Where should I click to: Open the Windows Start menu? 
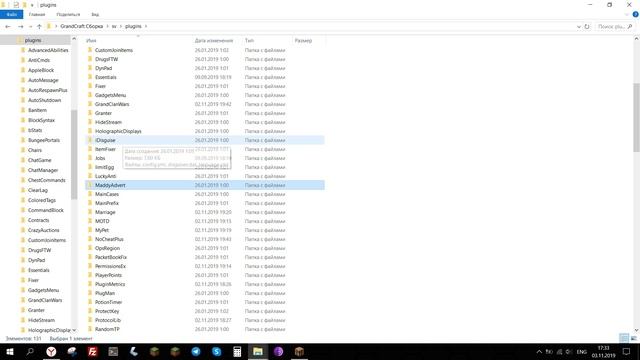9,351
